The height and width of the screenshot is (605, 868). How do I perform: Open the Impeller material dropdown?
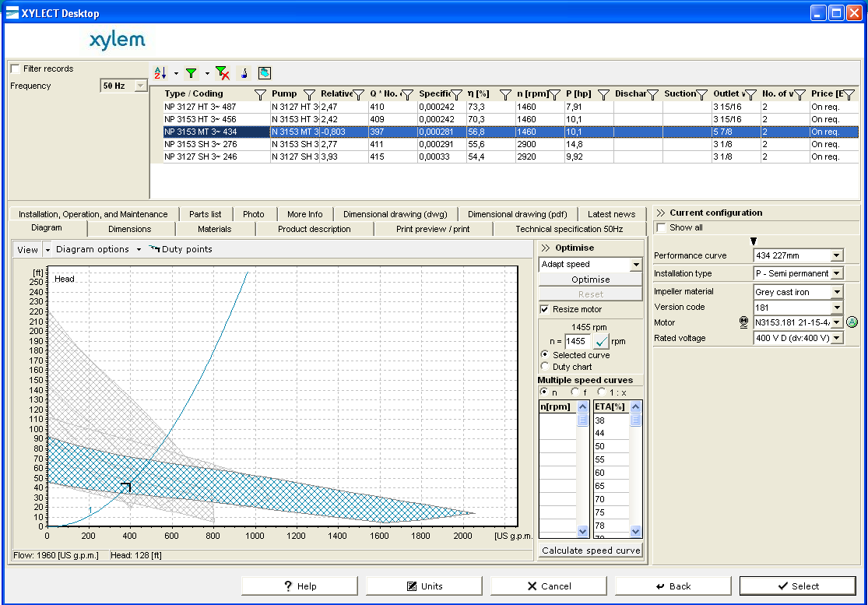(x=836, y=292)
